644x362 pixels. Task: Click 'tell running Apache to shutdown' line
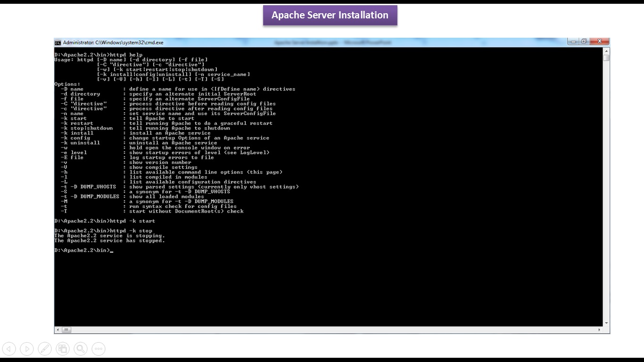180,128
